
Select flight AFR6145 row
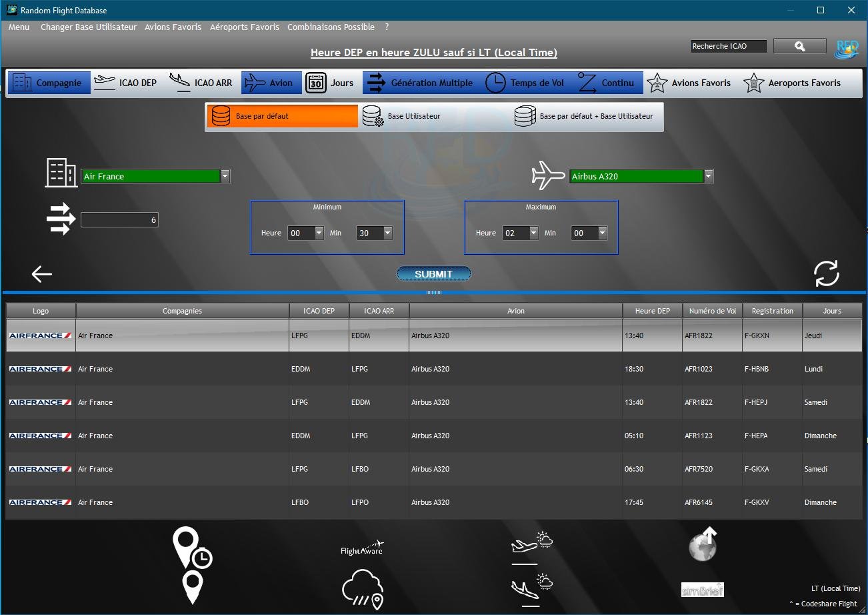pos(434,502)
